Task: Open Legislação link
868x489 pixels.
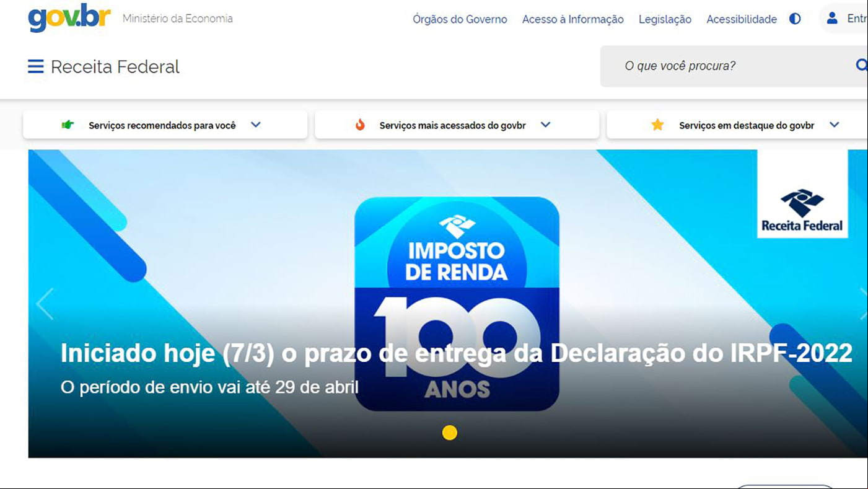Action: point(665,19)
